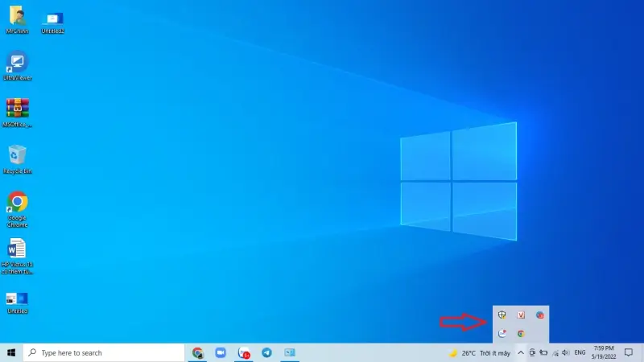
Task: Open the network Wi-Fi status icon
Action: [x=555, y=352]
